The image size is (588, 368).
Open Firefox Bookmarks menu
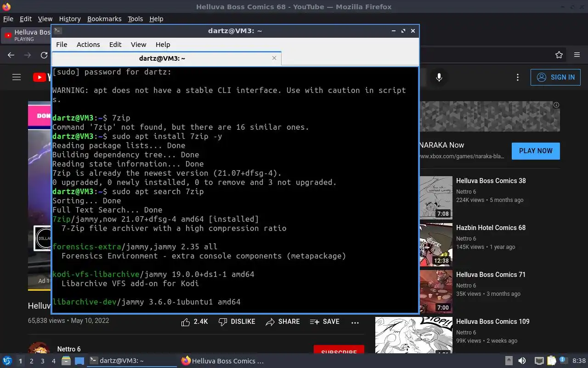click(x=104, y=19)
